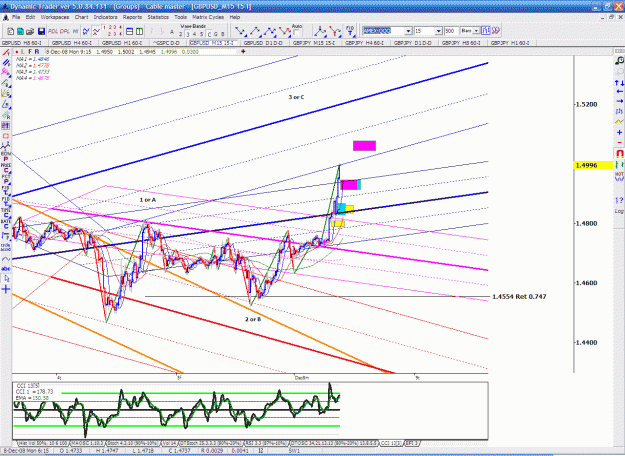This screenshot has height=456, width=625.
Task: Click the DPL toolbar button
Action: pos(65,31)
